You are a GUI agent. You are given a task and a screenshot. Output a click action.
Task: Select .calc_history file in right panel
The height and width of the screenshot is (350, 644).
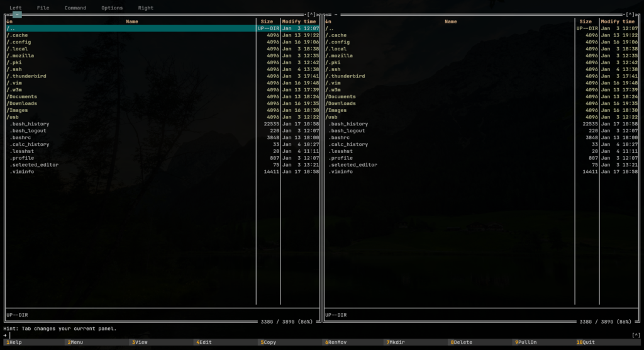pos(481,144)
